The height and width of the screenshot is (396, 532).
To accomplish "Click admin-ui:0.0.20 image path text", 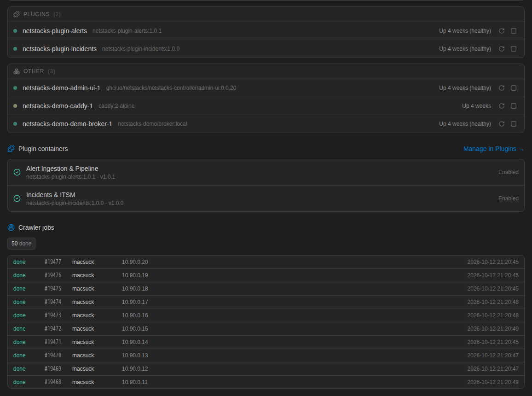I will (171, 88).
